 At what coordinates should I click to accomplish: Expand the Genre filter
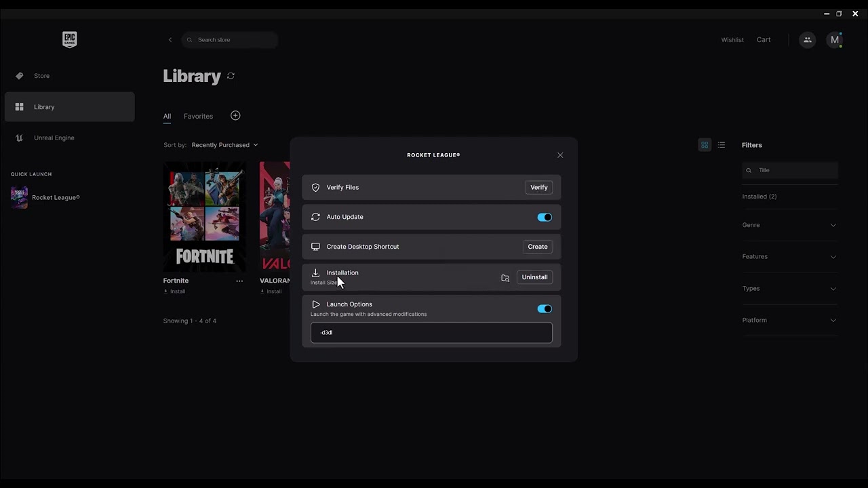click(x=789, y=225)
